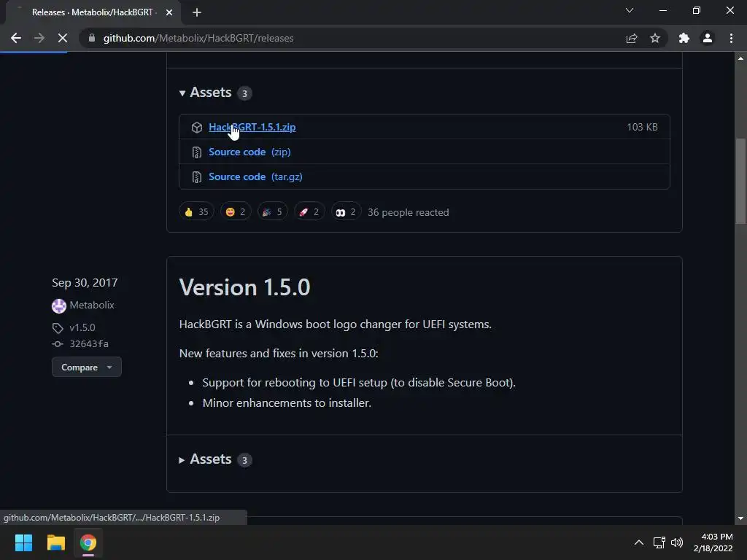Viewport: 747px width, 560px height.
Task: Stop page loading with the X button
Action: click(x=63, y=38)
